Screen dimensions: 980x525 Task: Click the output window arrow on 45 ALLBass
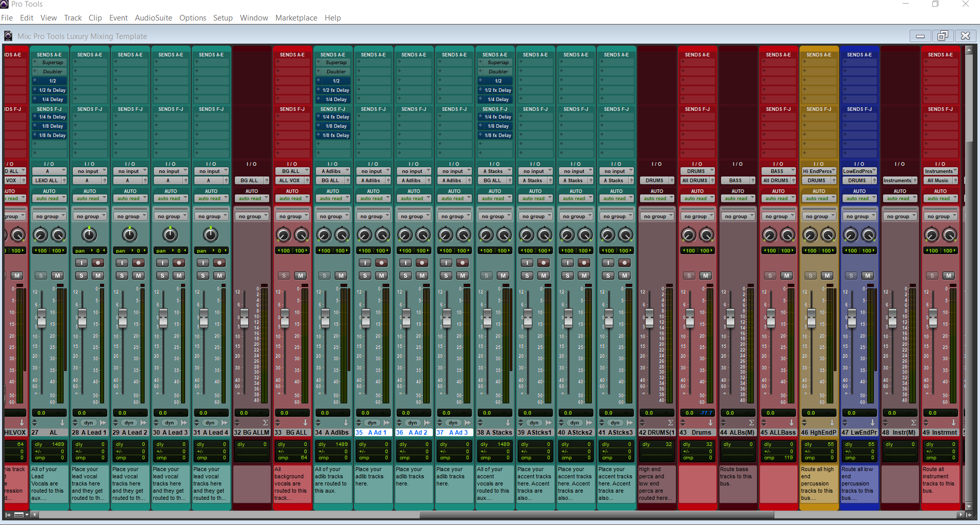[791, 422]
